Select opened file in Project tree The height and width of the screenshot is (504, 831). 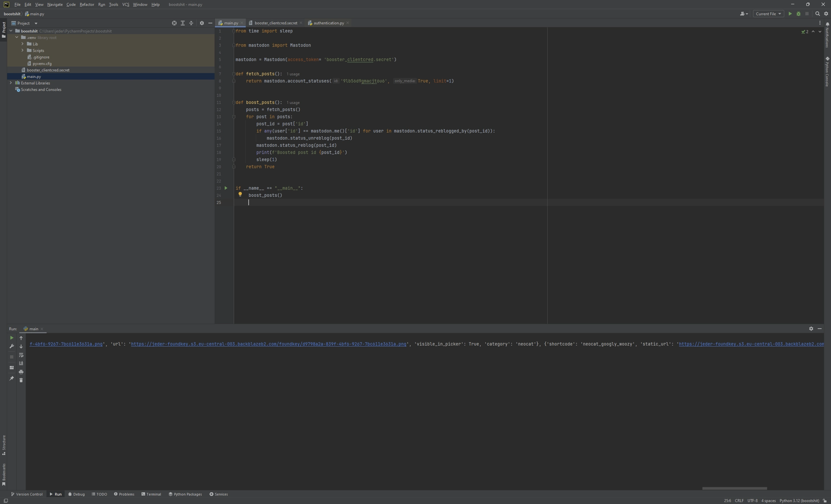tap(174, 23)
